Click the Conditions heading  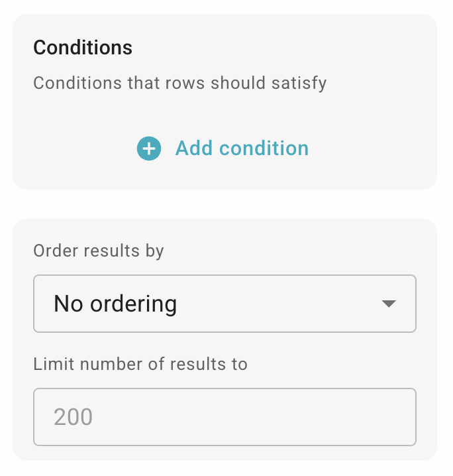[x=83, y=48]
